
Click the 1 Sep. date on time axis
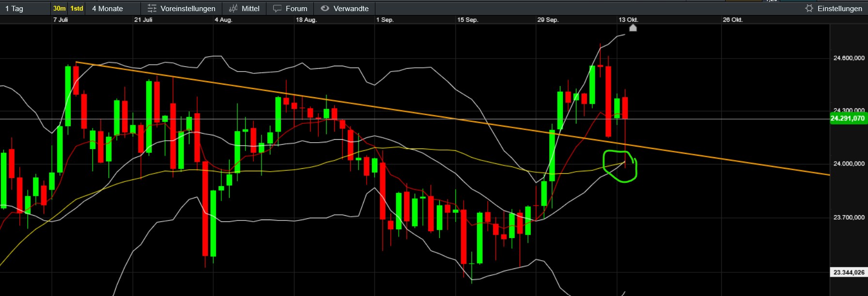tap(385, 20)
